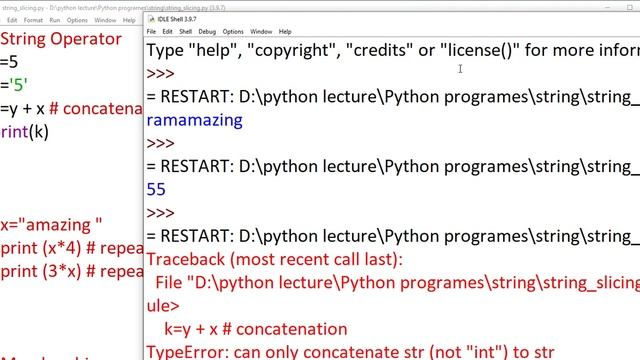This screenshot has height=360, width=640.
Task: Click the 'rint(k)' line in editor
Action: point(24,132)
